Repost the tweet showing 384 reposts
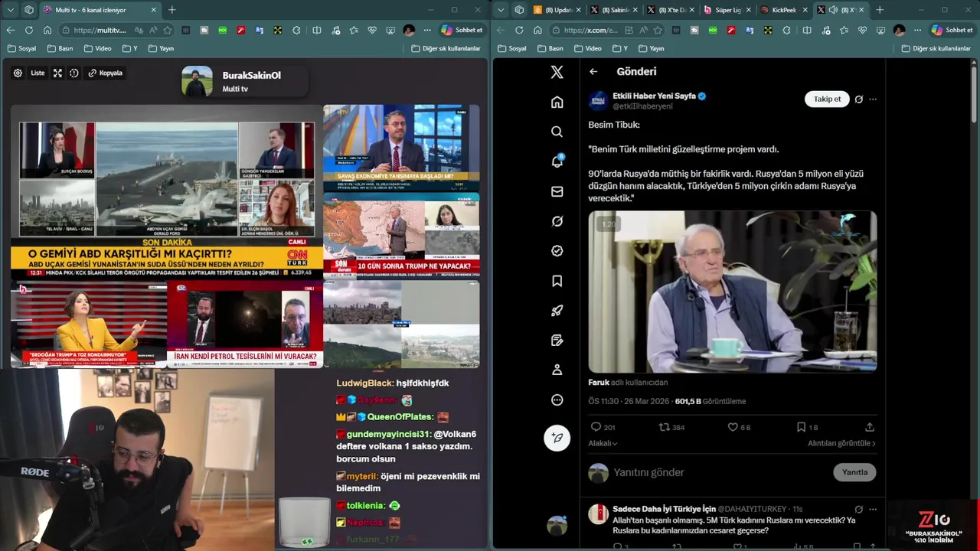The image size is (980, 551). (x=664, y=427)
